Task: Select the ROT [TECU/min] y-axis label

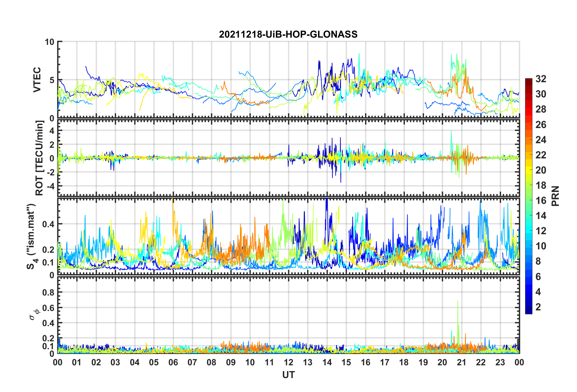Action: pos(39,158)
